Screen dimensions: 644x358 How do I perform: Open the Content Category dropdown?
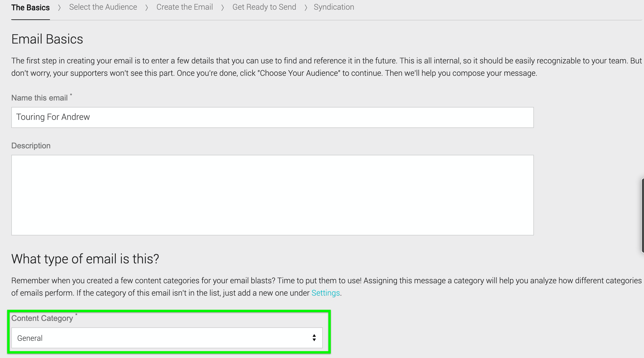tap(167, 338)
